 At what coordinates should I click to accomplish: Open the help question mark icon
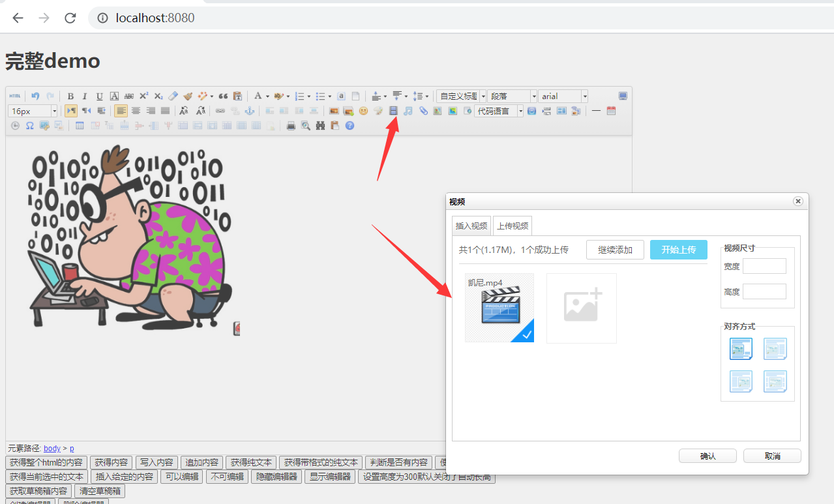(x=350, y=126)
